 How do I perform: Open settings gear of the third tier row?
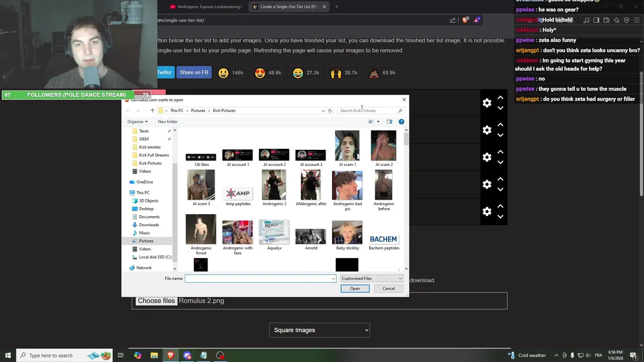pos(487,157)
